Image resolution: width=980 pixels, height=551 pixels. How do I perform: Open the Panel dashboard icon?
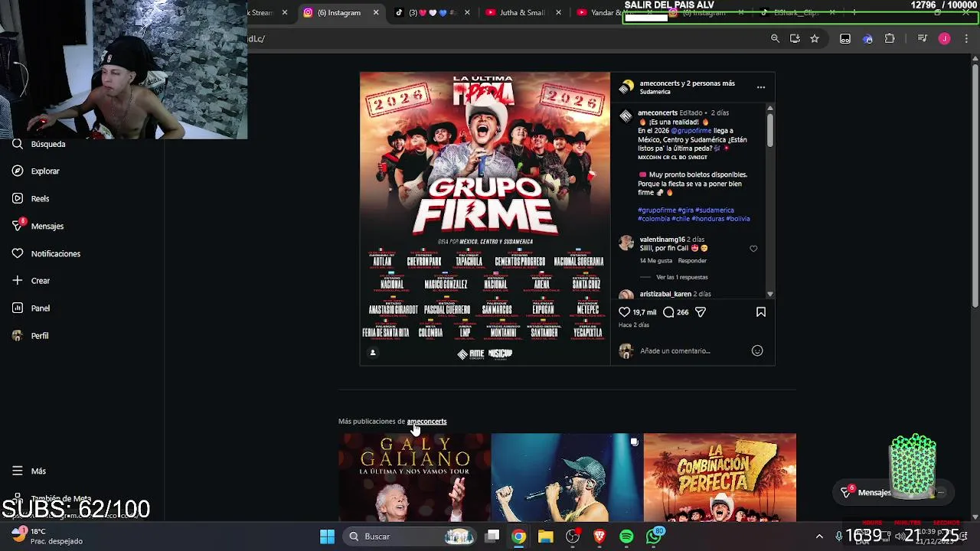pos(18,308)
